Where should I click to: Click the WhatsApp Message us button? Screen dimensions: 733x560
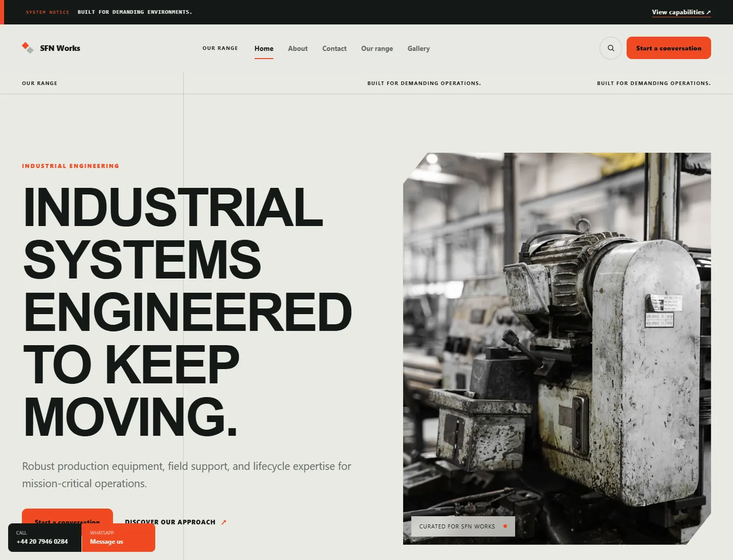[x=118, y=538]
